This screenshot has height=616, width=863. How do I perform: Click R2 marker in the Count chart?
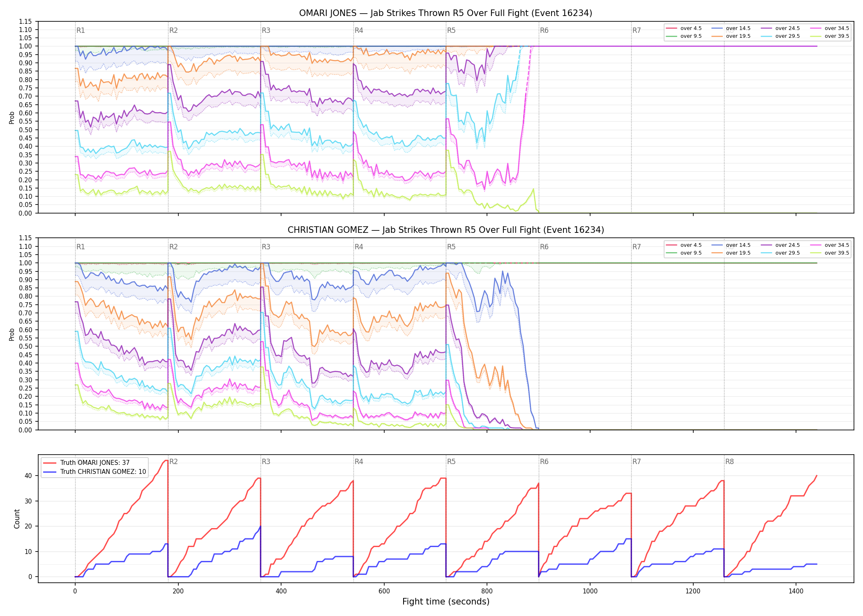click(x=173, y=462)
